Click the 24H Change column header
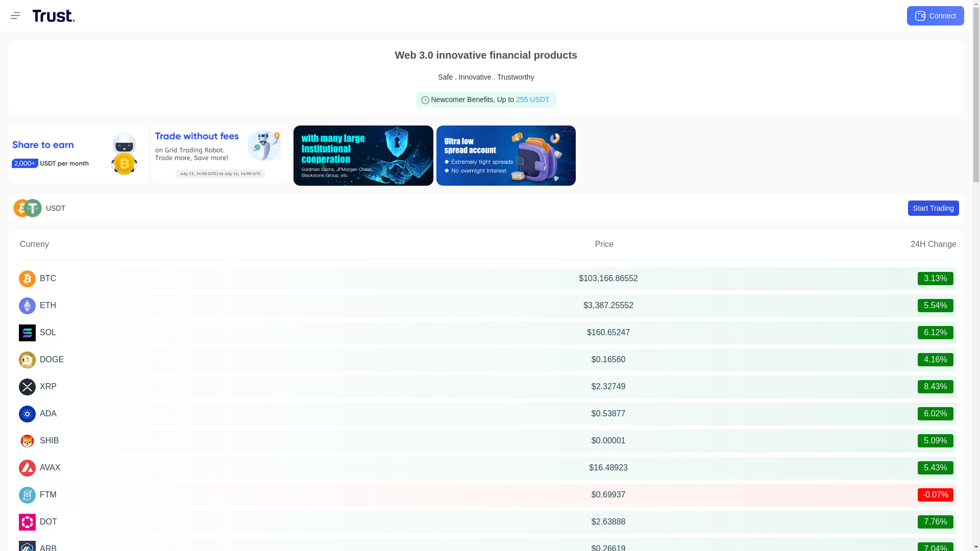The image size is (980, 551). click(933, 244)
